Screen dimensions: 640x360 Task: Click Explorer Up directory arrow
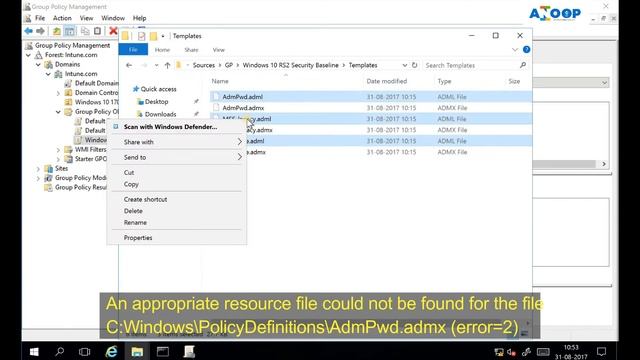coord(167,65)
